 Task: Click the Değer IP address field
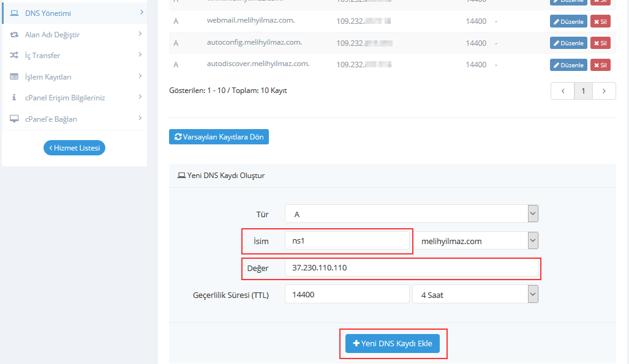coord(412,268)
